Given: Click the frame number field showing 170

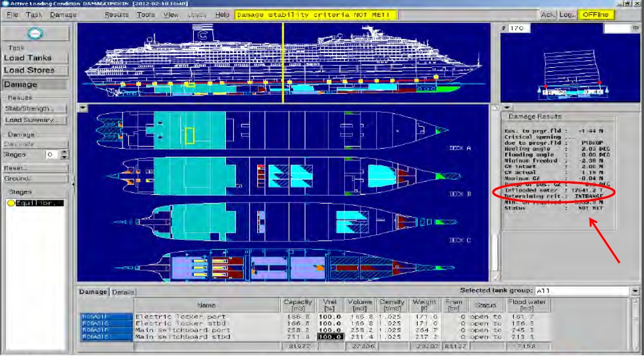Looking at the screenshot, I should coord(519,29).
